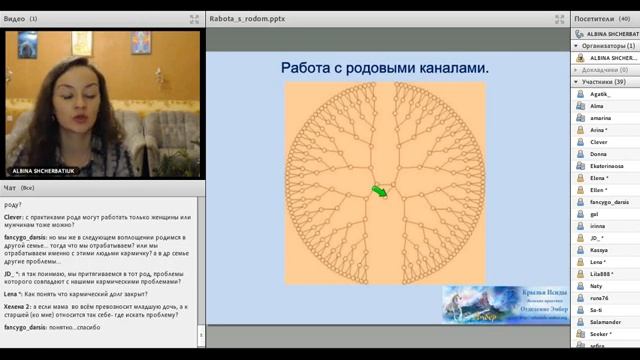Collapse the Участники (39) group
This screenshot has height=360, width=640.
(576, 82)
